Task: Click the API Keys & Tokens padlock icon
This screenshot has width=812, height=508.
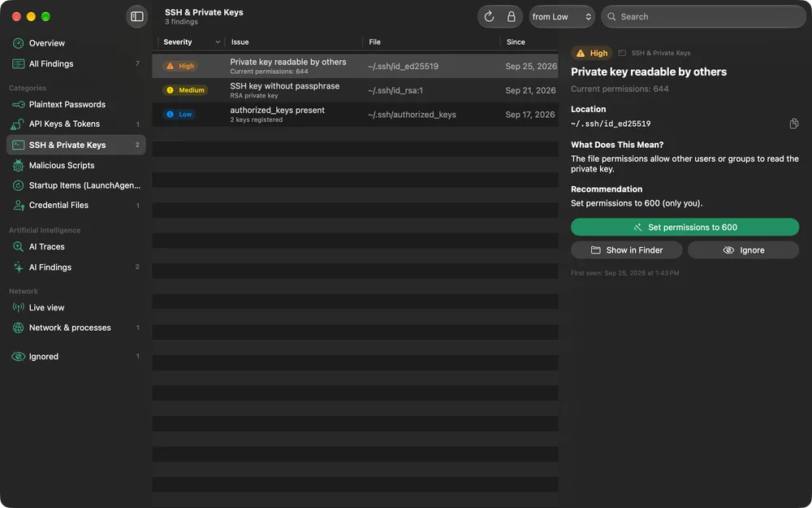Action: [17, 124]
